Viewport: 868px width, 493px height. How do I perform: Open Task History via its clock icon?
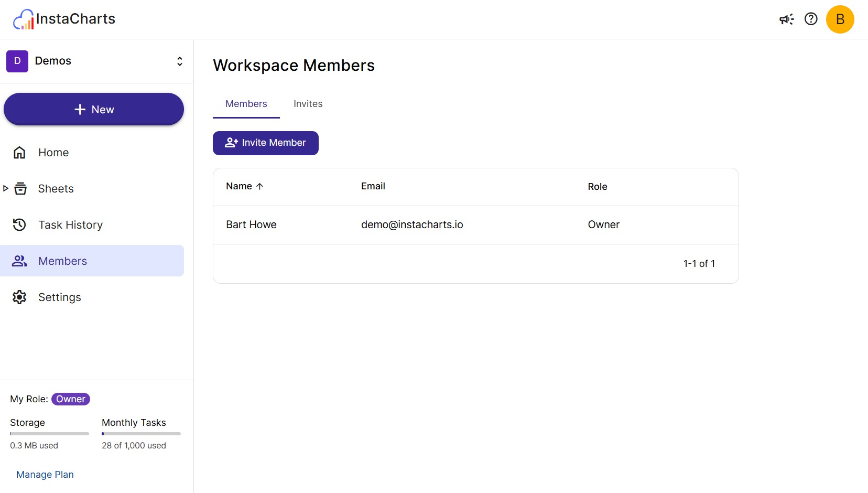19,224
